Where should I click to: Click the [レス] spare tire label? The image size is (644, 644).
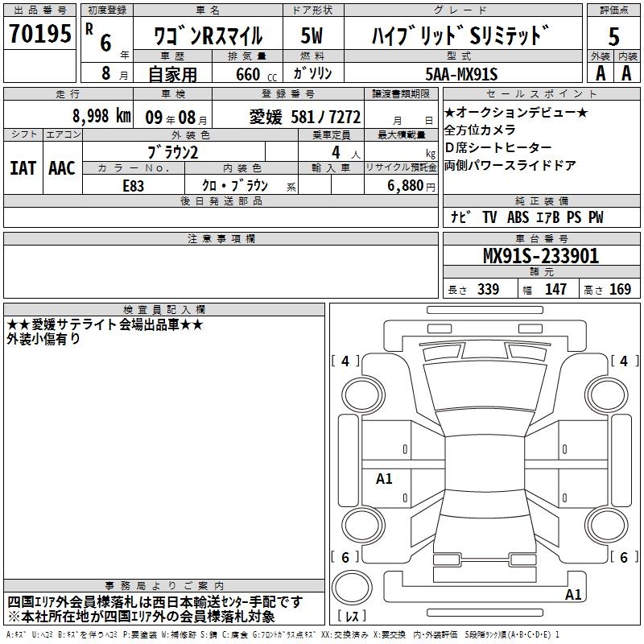point(352,616)
